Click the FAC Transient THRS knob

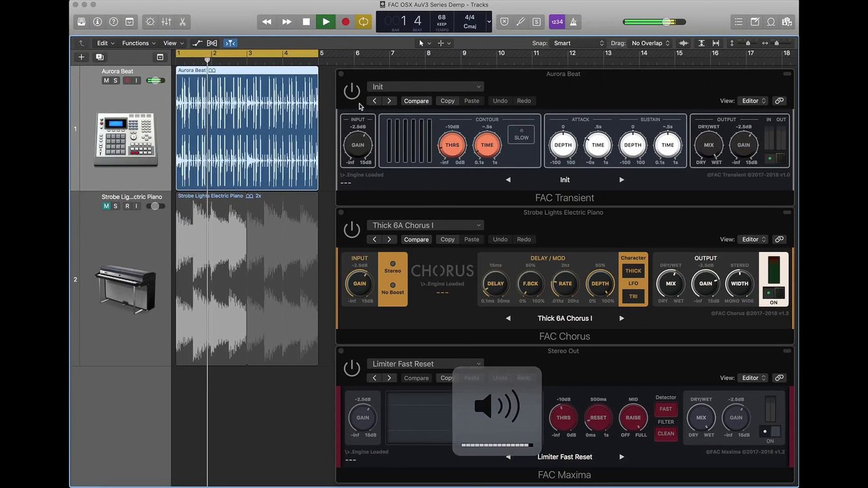click(452, 144)
